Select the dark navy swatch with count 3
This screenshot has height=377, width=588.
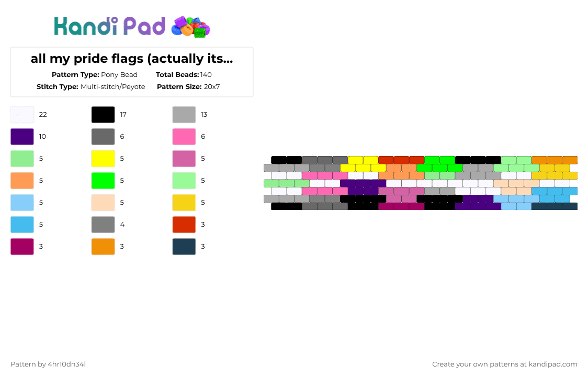[184, 247]
